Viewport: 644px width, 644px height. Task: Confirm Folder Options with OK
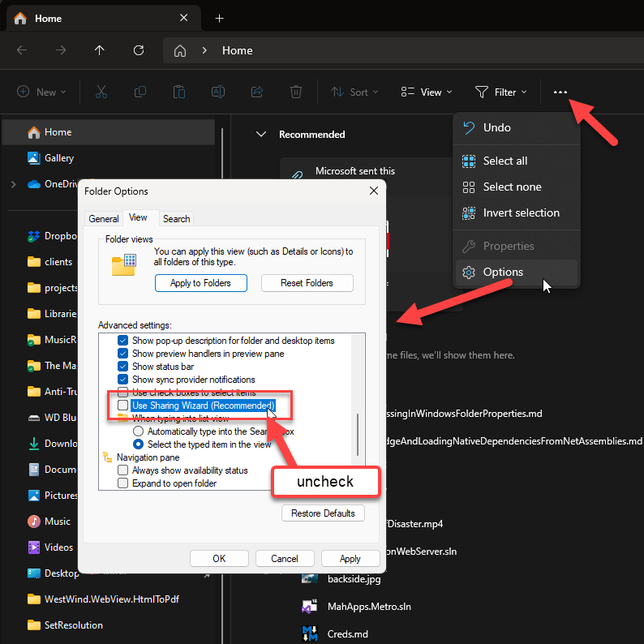[x=219, y=559]
